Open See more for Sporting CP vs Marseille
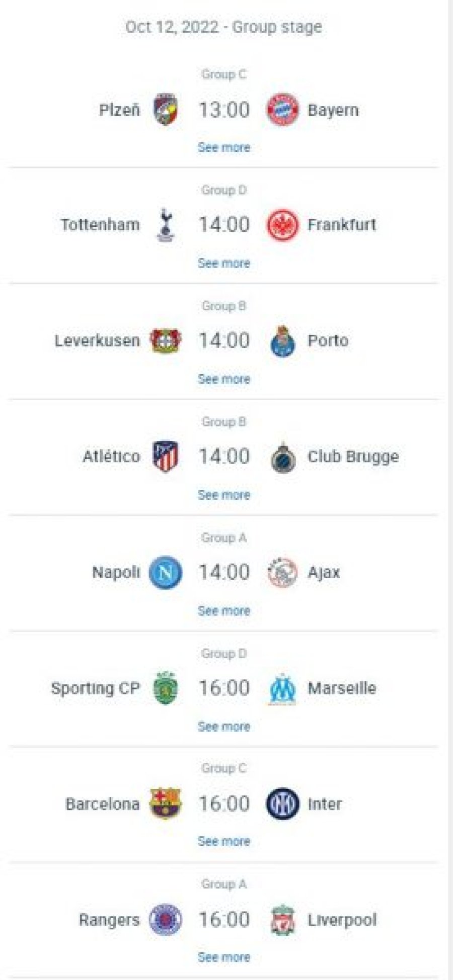The height and width of the screenshot is (980, 453). 224,727
